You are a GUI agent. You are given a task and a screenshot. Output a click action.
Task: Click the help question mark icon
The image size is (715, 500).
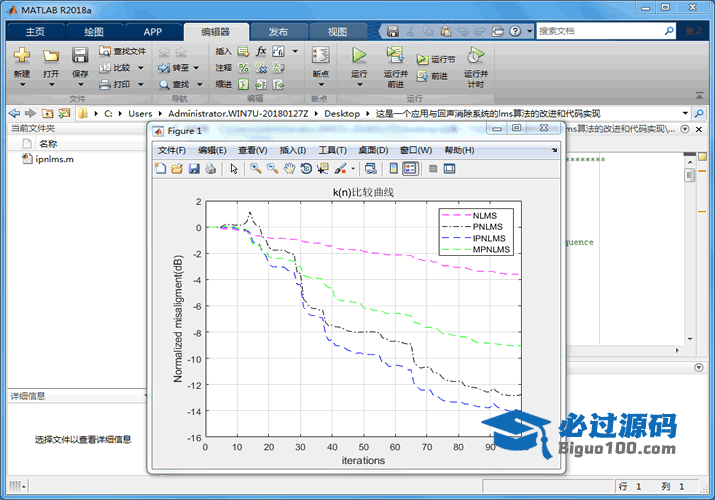pyautogui.click(x=515, y=31)
